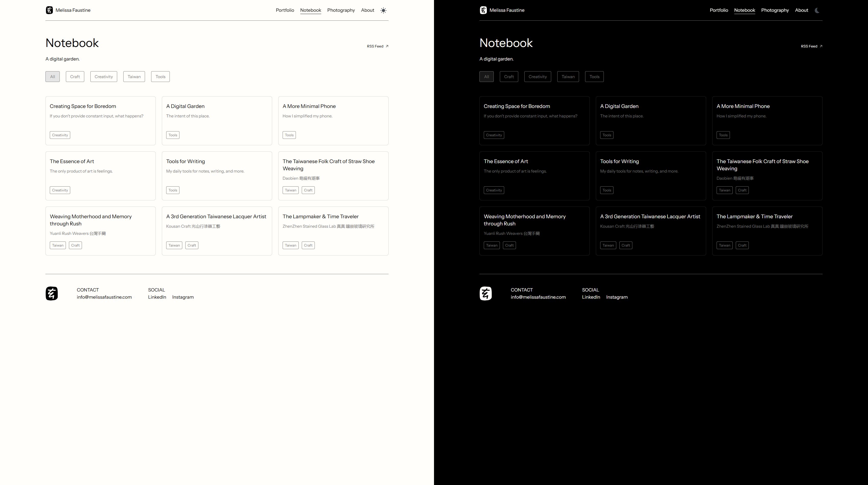The width and height of the screenshot is (868, 485).
Task: Click the light footer logo icon
Action: click(52, 293)
